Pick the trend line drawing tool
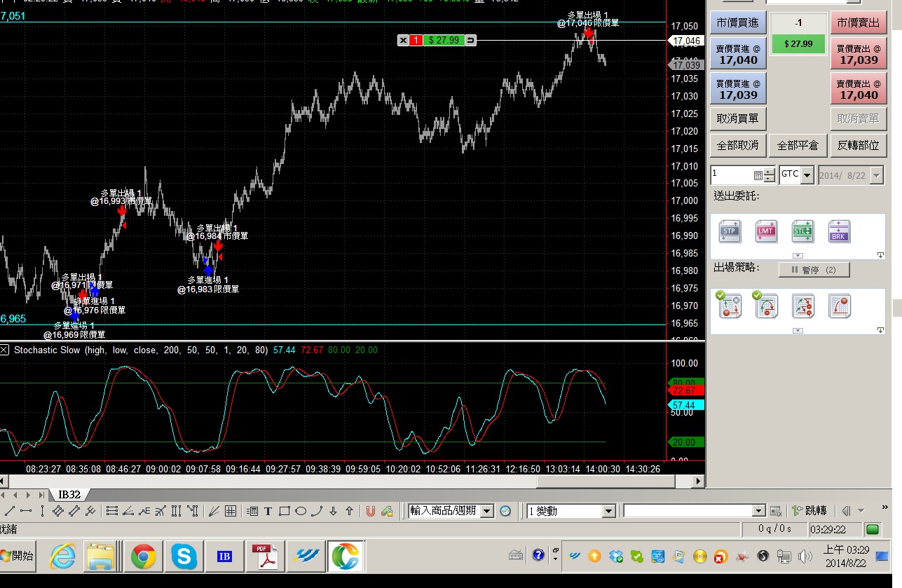 [x=10, y=511]
